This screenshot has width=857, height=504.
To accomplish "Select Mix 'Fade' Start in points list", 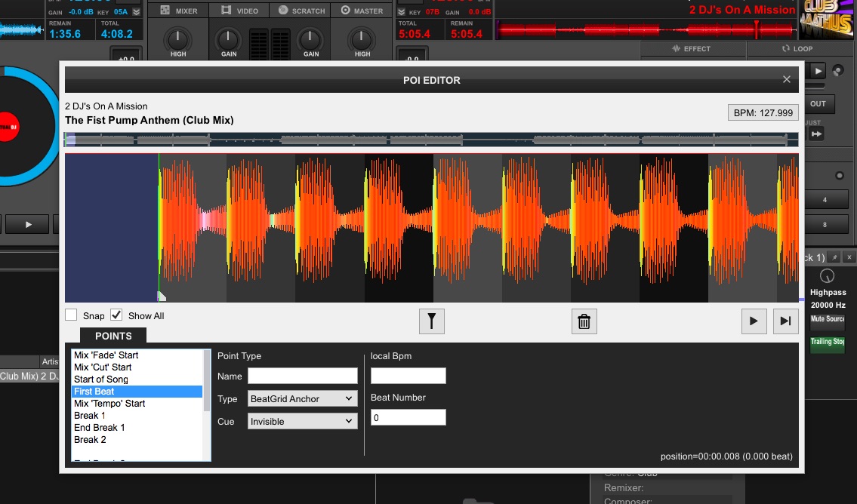I will click(137, 355).
